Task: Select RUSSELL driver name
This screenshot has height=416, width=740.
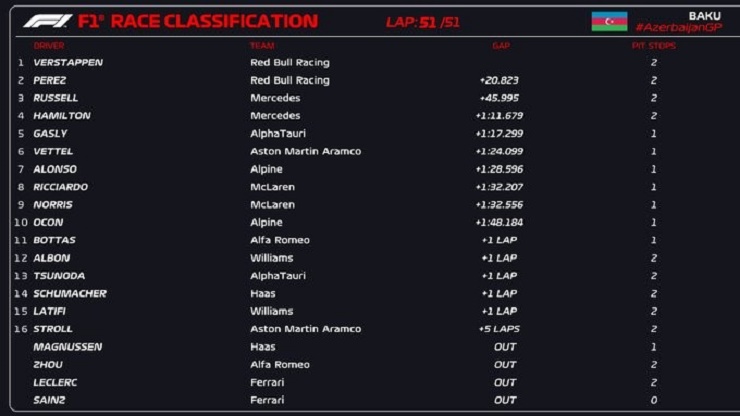Action: click(x=55, y=98)
